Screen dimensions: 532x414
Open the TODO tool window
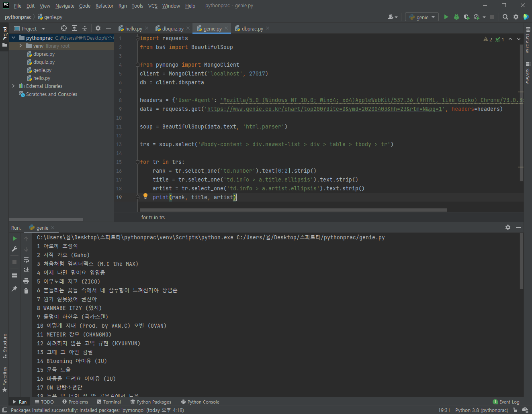(44, 402)
